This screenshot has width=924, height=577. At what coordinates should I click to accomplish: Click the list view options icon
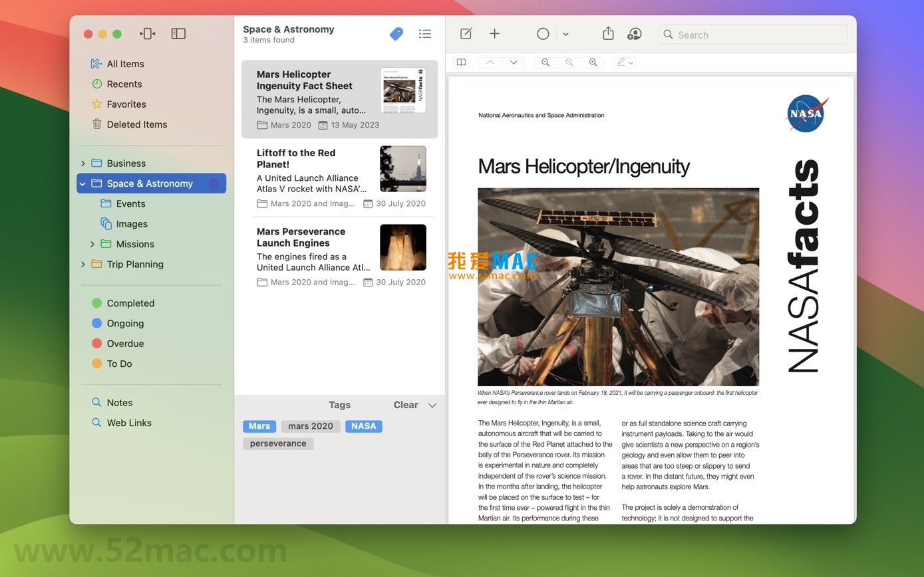click(x=425, y=34)
